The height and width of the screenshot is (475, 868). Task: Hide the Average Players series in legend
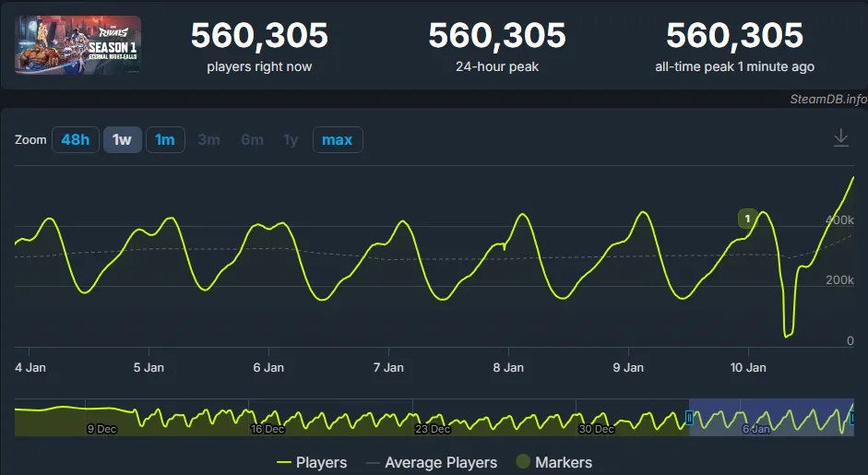click(x=431, y=462)
